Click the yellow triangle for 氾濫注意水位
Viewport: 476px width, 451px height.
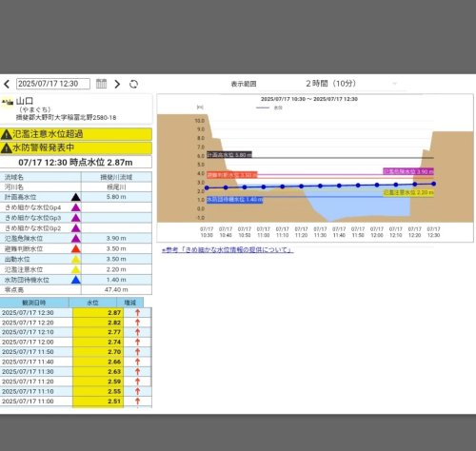point(76,269)
